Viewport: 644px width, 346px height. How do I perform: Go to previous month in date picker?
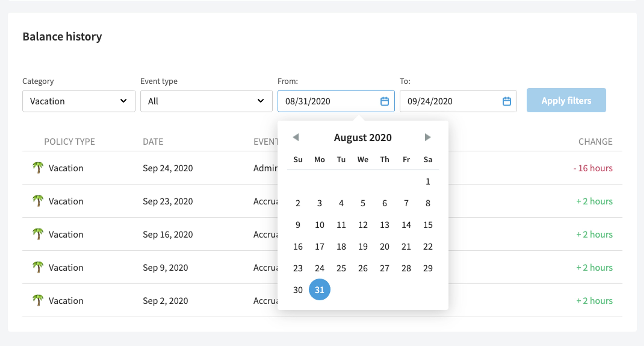coord(296,137)
